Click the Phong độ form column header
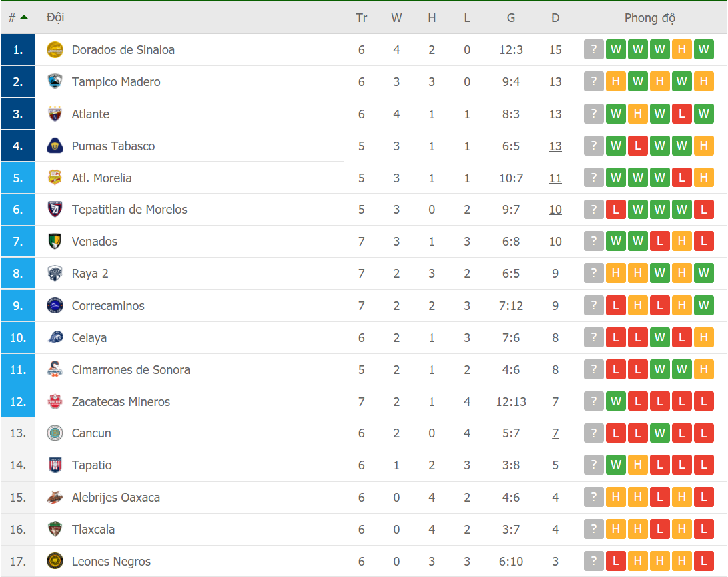 point(649,18)
